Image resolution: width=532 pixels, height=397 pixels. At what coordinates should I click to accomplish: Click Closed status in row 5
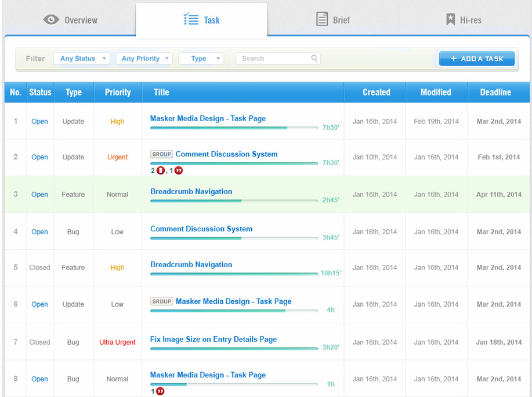39,268
